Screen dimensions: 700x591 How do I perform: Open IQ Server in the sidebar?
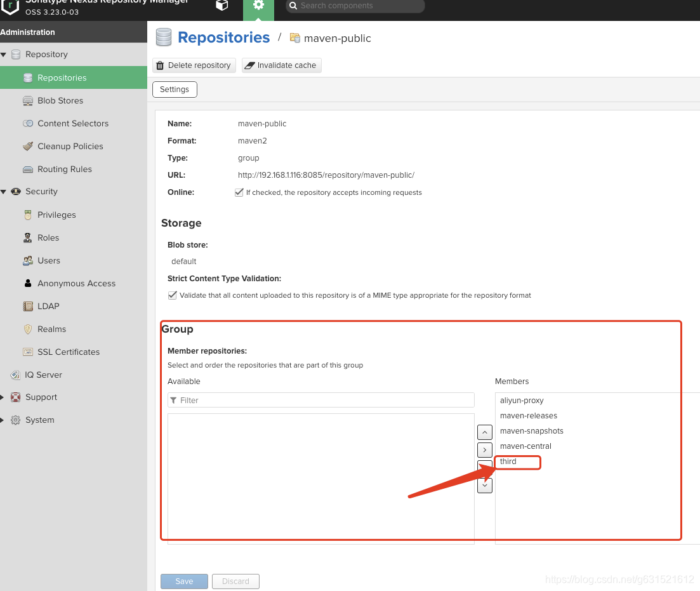click(43, 375)
